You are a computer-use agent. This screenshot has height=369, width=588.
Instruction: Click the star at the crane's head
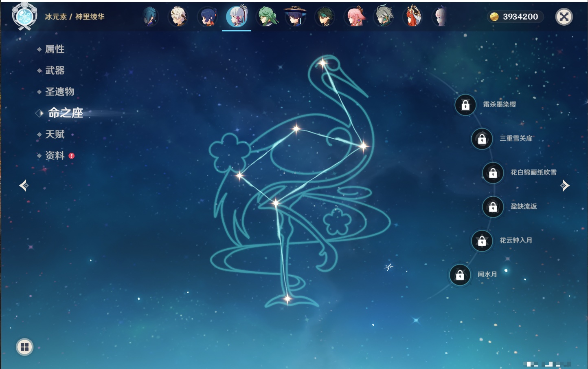point(323,63)
